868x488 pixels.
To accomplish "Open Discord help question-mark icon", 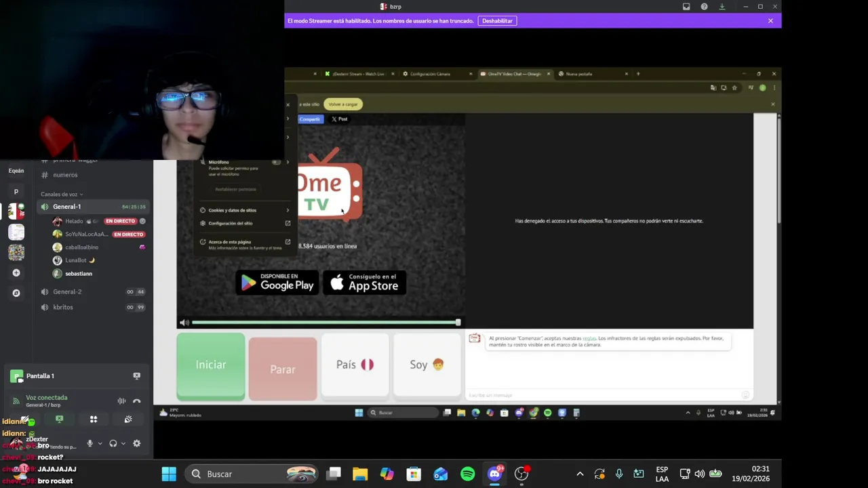I will pyautogui.click(x=704, y=7).
